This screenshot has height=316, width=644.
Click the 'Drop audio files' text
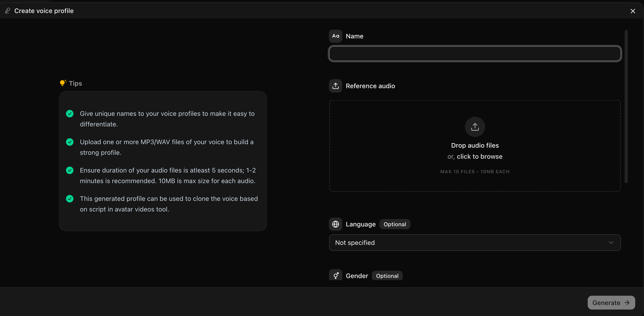(x=475, y=146)
